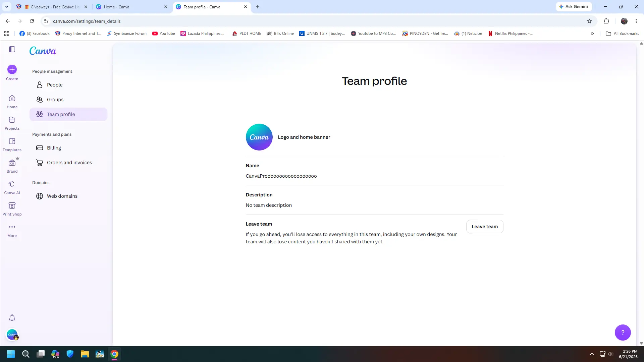Open Windows taskbar search

click(x=25, y=354)
